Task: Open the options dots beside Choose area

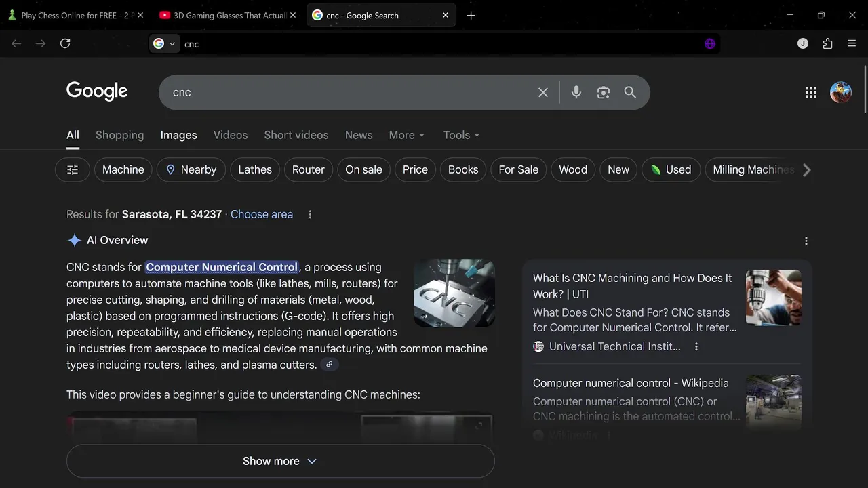Action: (310, 214)
